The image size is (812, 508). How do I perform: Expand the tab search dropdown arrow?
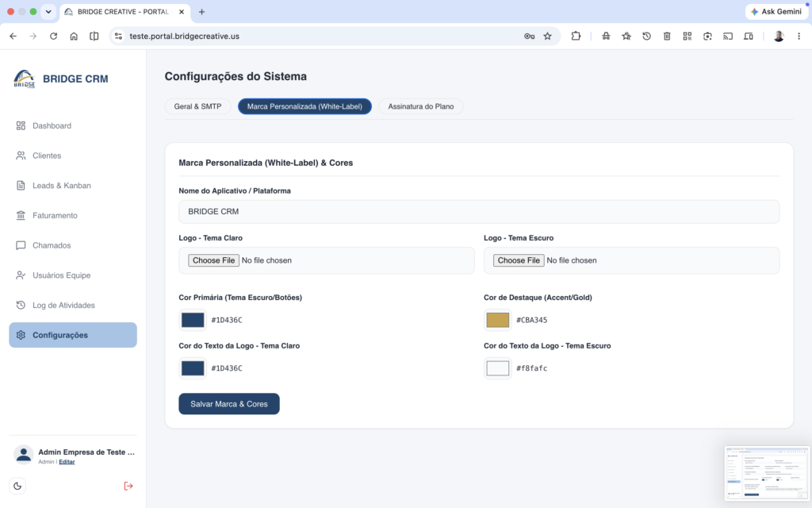click(48, 11)
